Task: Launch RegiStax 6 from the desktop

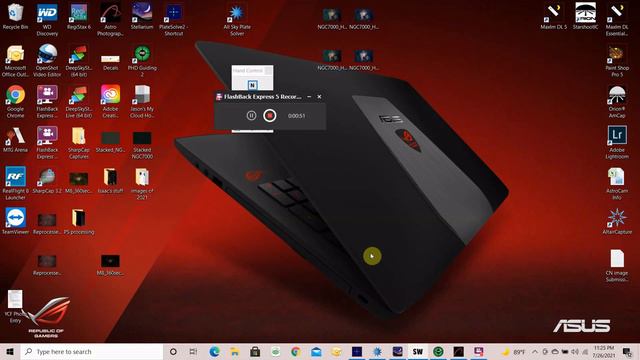Action: [79, 16]
